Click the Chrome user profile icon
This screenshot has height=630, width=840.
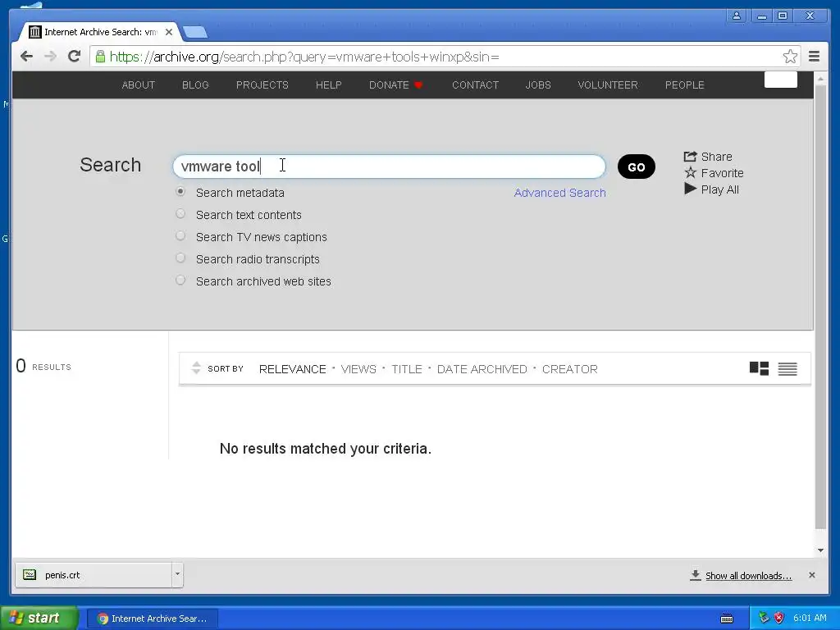pyautogui.click(x=737, y=16)
